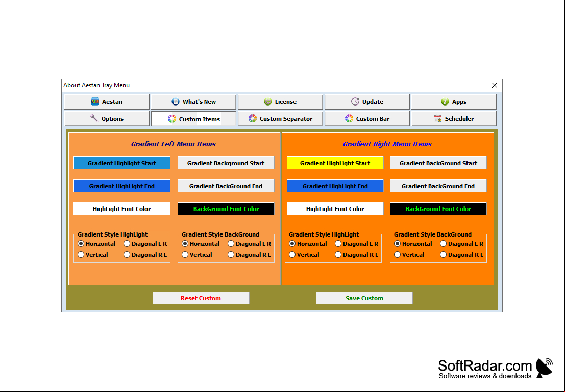
Task: Open the Custom Separator tab
Action: [x=280, y=118]
